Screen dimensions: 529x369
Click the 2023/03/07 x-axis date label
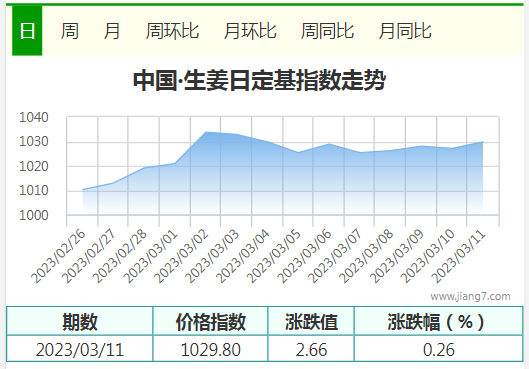point(335,256)
